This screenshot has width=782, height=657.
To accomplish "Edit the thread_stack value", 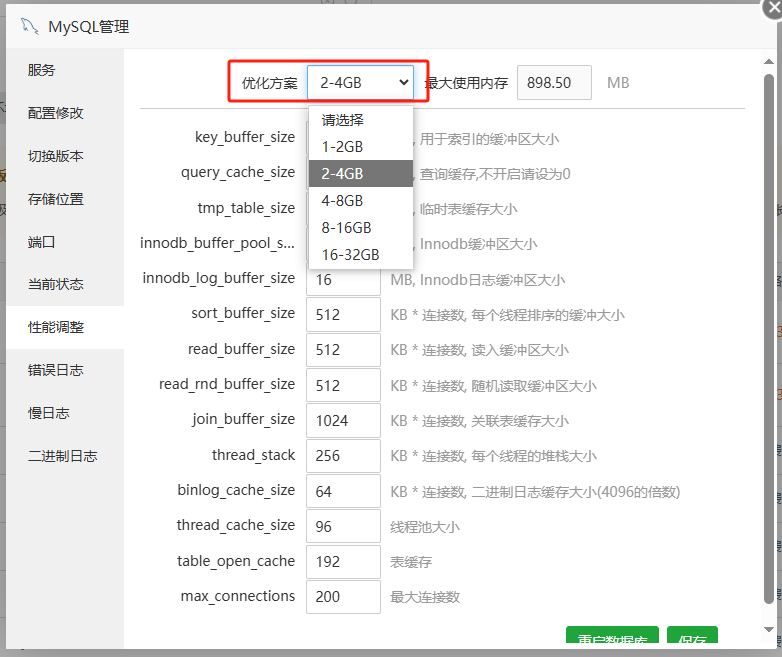I will tap(343, 455).
